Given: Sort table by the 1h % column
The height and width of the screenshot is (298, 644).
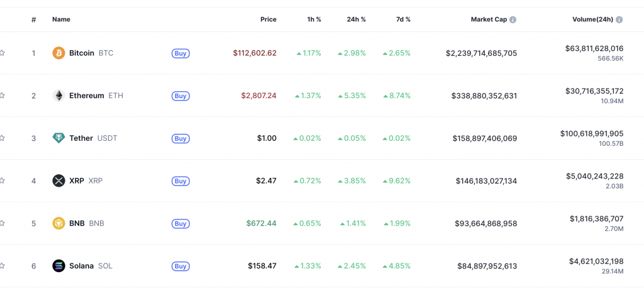Looking at the screenshot, I should pos(314,19).
